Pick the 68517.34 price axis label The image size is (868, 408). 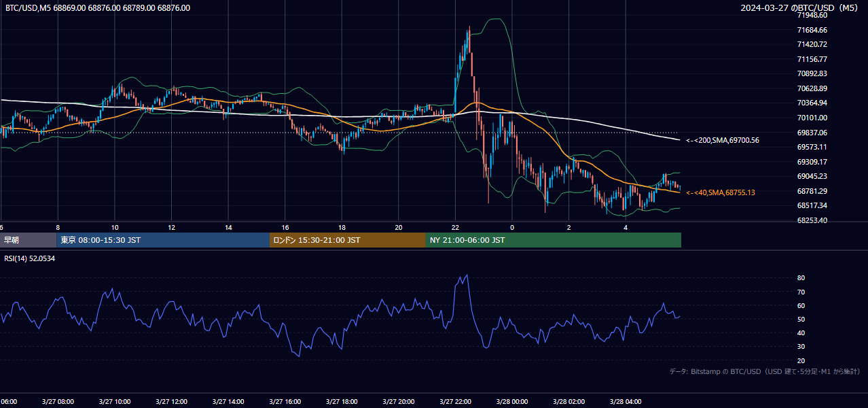(812, 205)
